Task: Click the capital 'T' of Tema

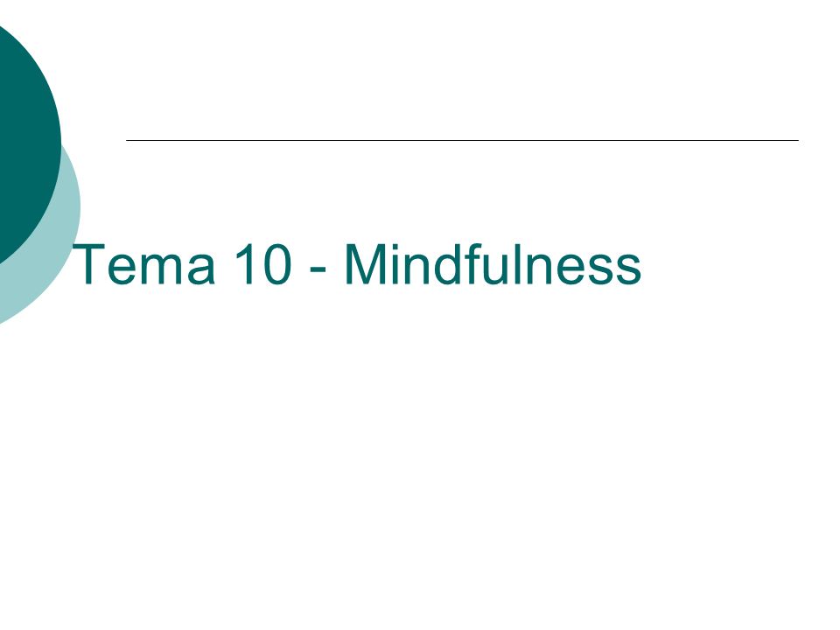Action: point(88,264)
